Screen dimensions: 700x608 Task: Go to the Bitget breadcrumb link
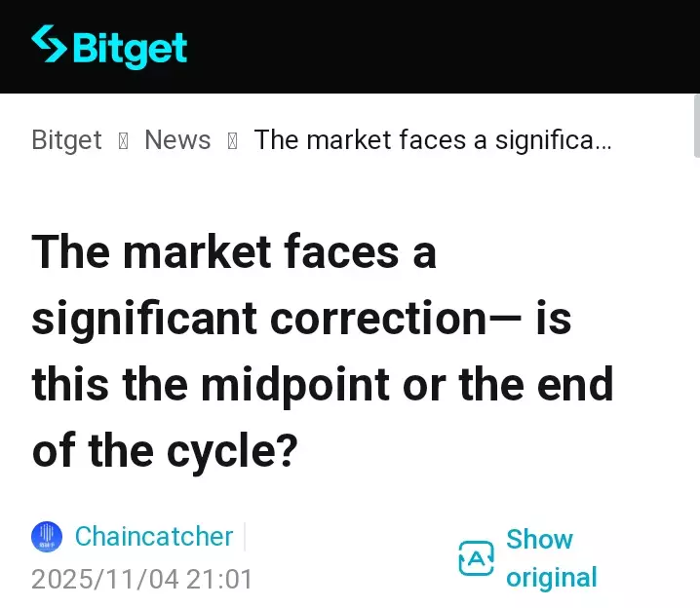(x=66, y=140)
